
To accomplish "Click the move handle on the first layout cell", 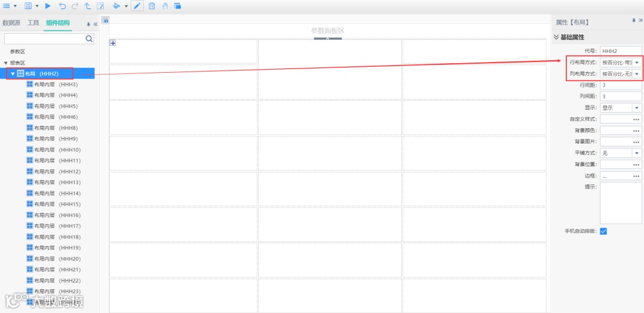I will click(113, 43).
